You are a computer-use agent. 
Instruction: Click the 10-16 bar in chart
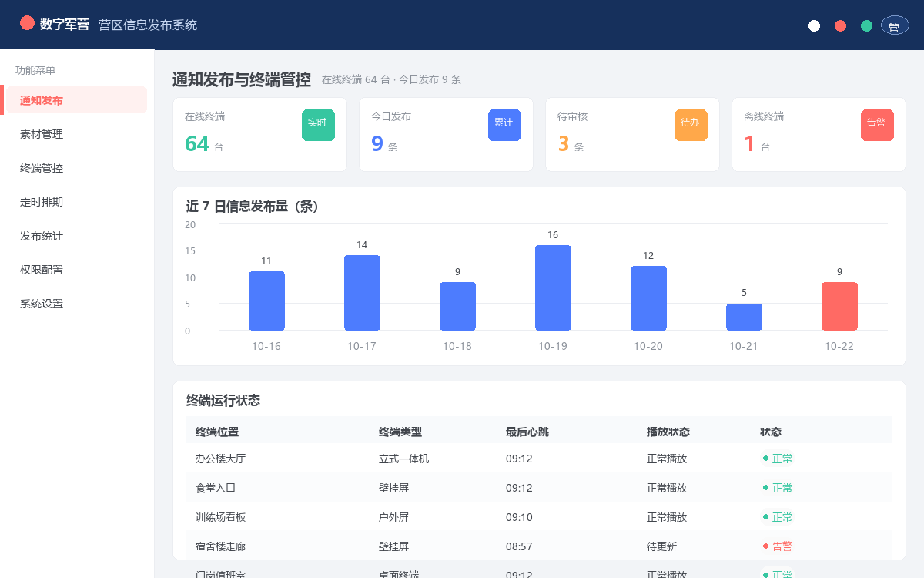266,301
